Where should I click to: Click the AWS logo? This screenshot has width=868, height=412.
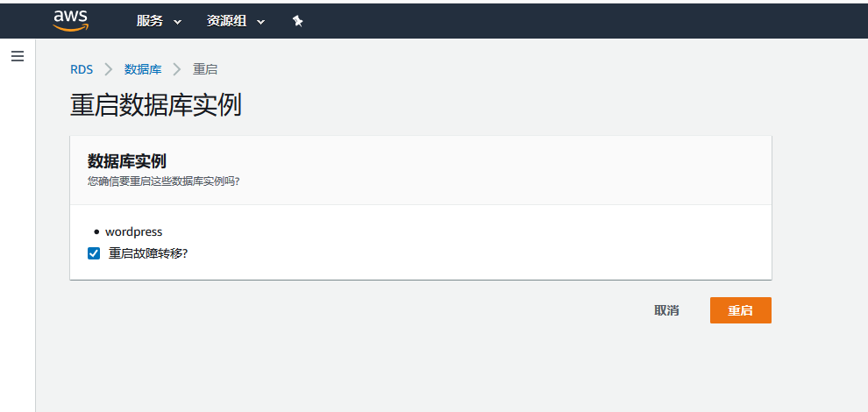[71, 21]
